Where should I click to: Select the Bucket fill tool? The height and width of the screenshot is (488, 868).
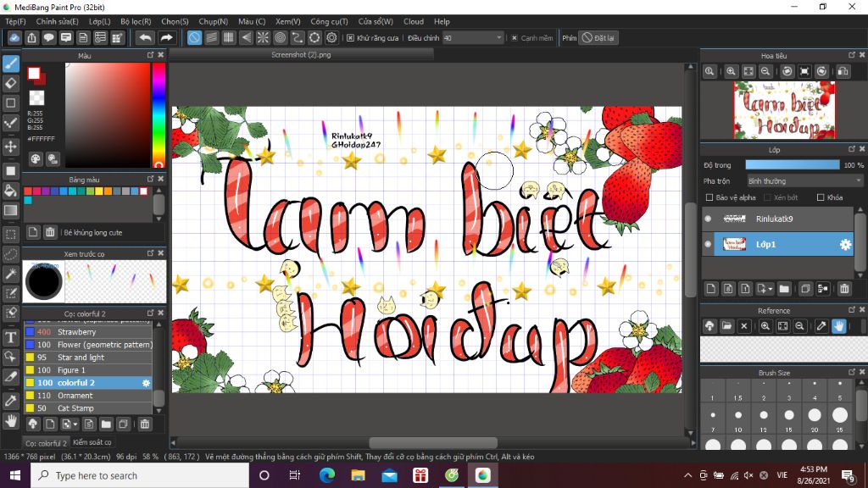click(10, 191)
